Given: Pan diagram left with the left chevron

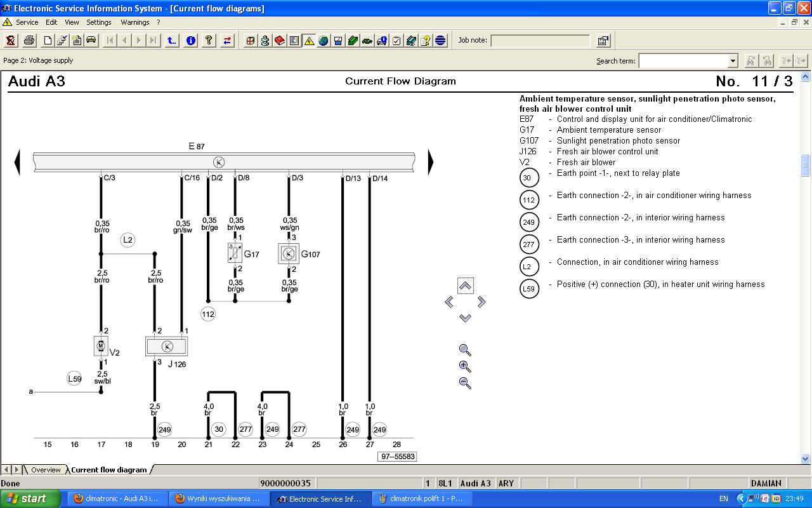Looking at the screenshot, I should (x=449, y=302).
